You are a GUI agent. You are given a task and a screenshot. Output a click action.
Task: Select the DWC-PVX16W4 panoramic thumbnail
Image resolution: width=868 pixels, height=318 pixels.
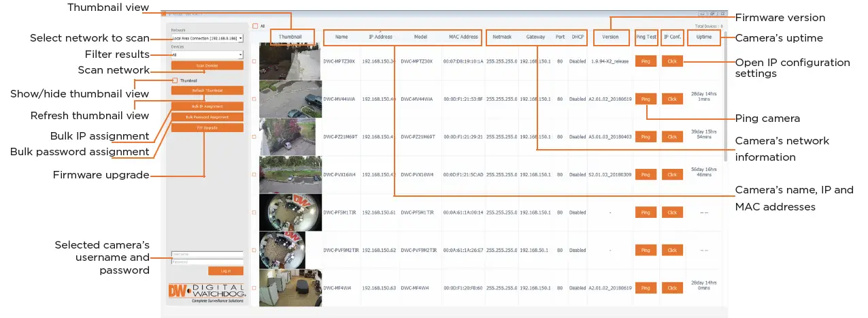(x=290, y=175)
